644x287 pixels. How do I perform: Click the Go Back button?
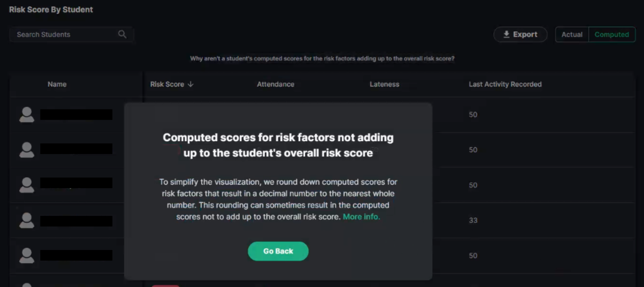278,251
